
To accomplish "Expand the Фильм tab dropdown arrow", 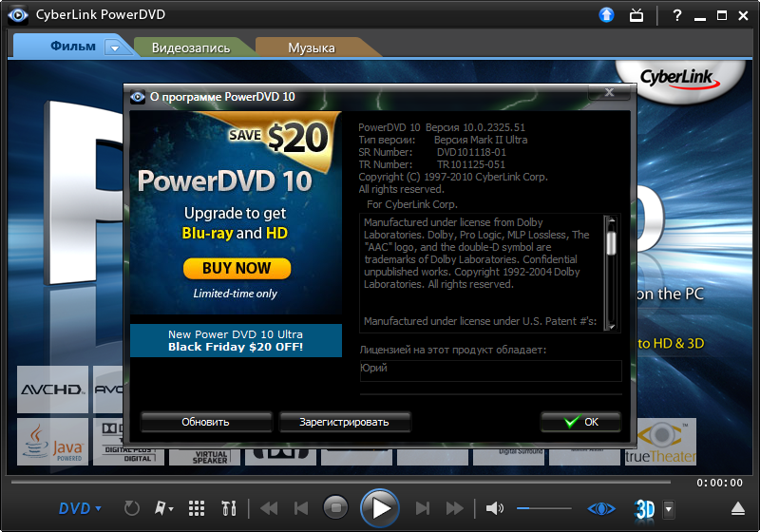I will (115, 47).
